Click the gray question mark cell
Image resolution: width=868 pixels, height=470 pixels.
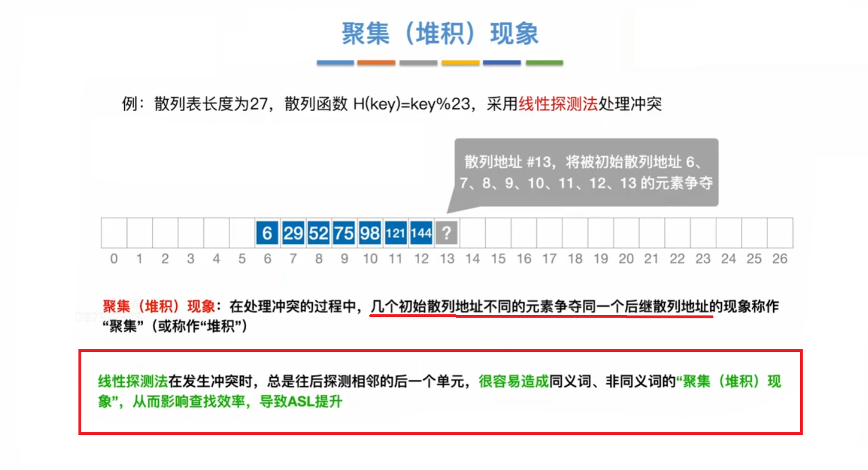click(x=447, y=232)
